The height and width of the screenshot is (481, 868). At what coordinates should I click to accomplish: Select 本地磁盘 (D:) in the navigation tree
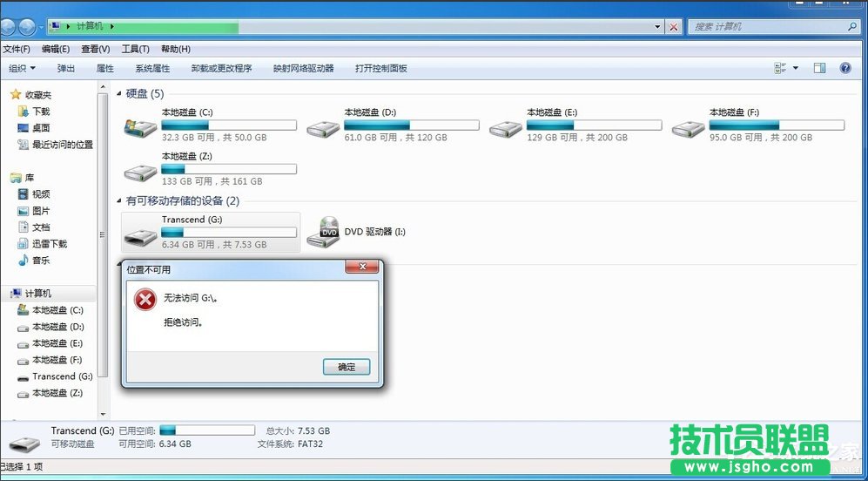58,327
